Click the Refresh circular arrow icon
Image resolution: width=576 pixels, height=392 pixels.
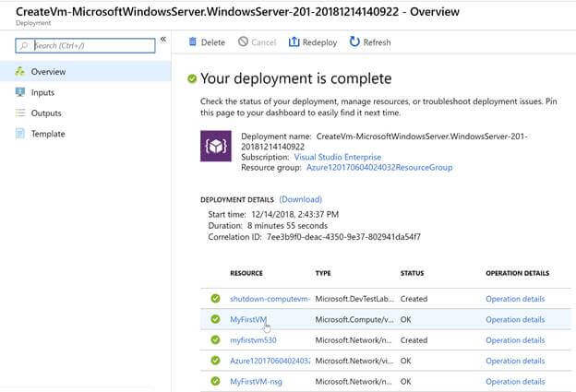tap(354, 42)
